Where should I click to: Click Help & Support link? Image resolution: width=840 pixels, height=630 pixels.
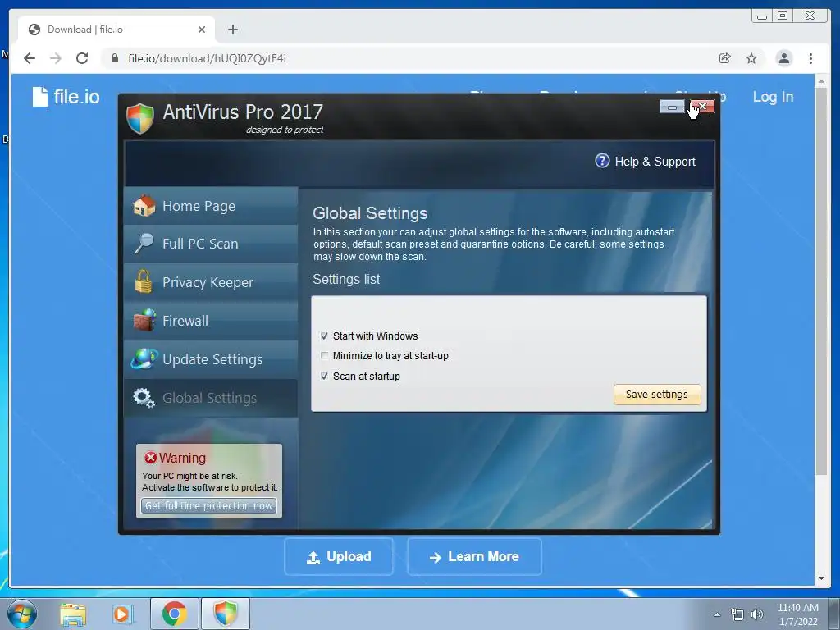655,162
